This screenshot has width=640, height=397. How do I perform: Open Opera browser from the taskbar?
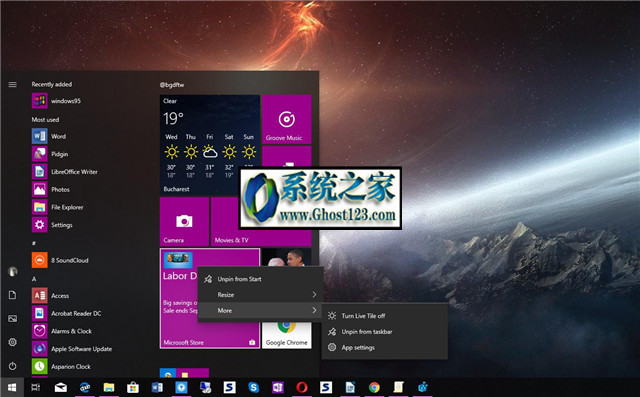[302, 387]
